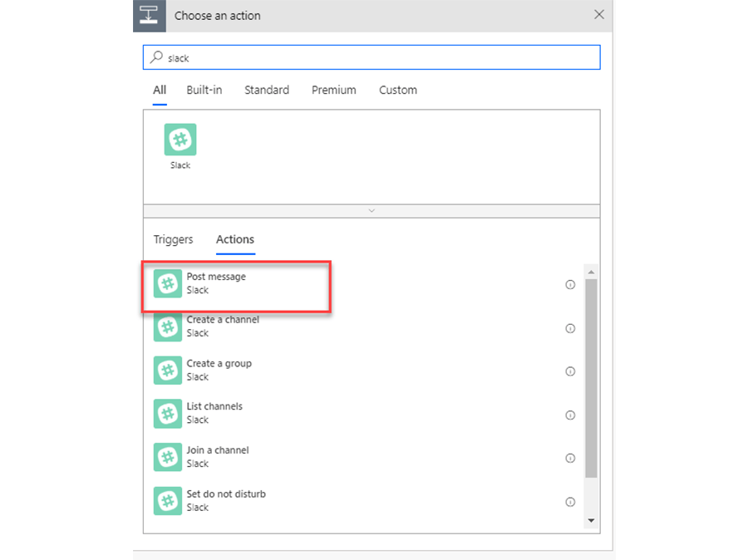Show info for Post message action
Viewport: 748px width, 560px height.
pyautogui.click(x=570, y=285)
